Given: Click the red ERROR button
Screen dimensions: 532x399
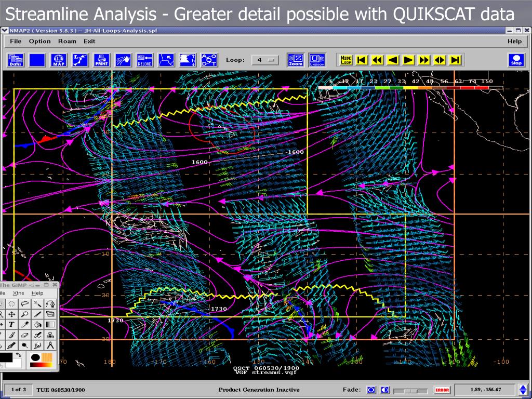Looking at the screenshot, I should (x=442, y=390).
